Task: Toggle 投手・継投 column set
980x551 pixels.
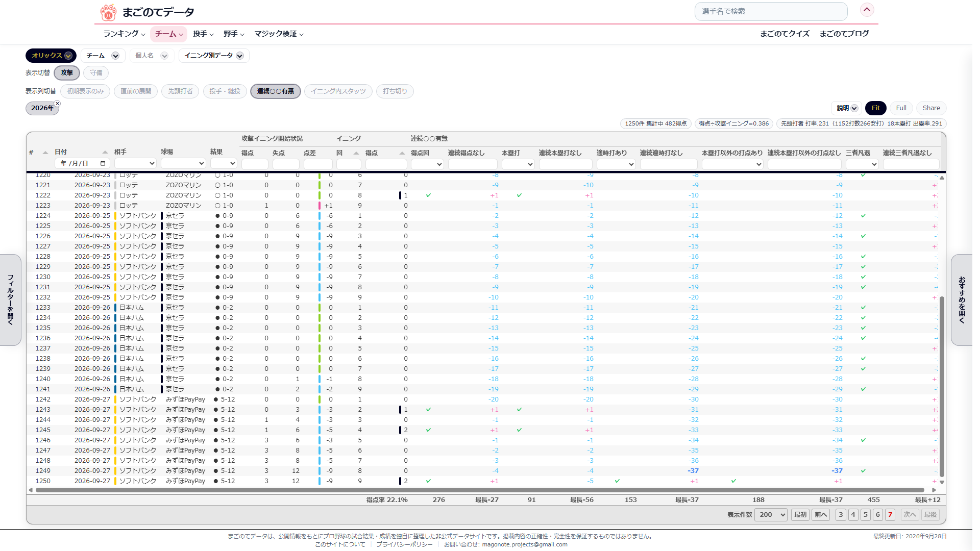Action: (x=225, y=91)
